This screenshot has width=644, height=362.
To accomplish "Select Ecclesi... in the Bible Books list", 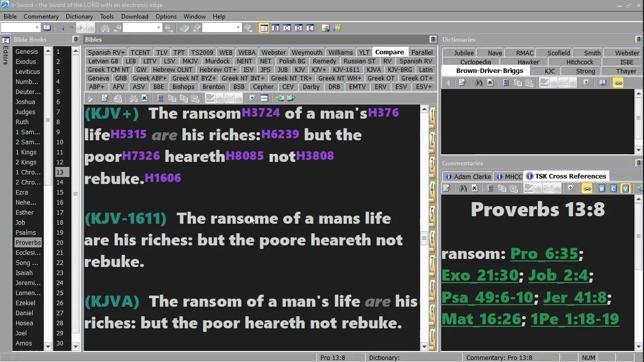I will [x=28, y=252].
